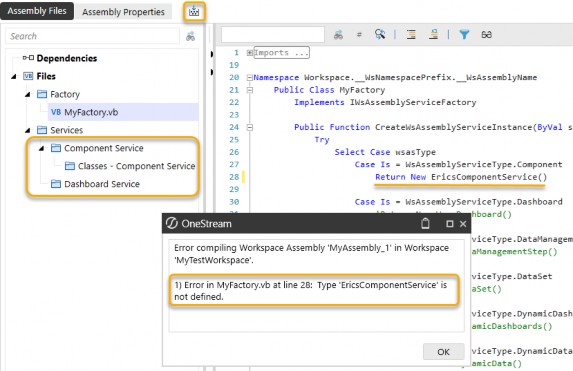The image size is (573, 371).
Task: Click the indent lines icon in editor toolbar
Action: [411, 35]
